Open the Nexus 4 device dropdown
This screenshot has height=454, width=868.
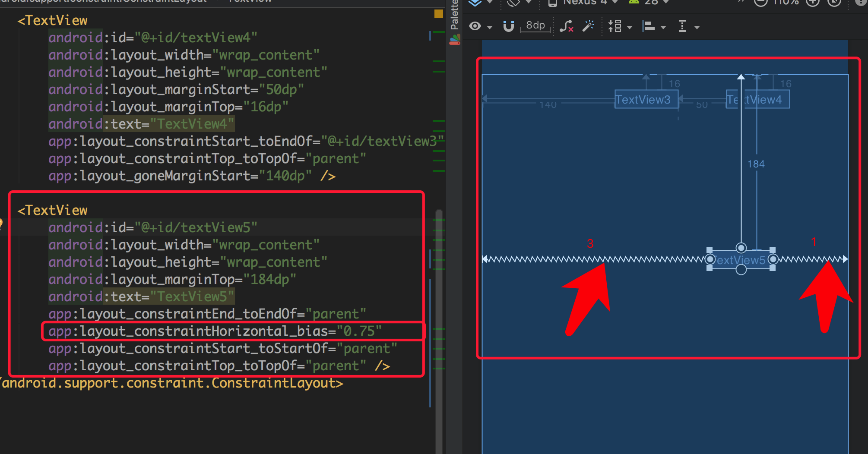click(583, 2)
